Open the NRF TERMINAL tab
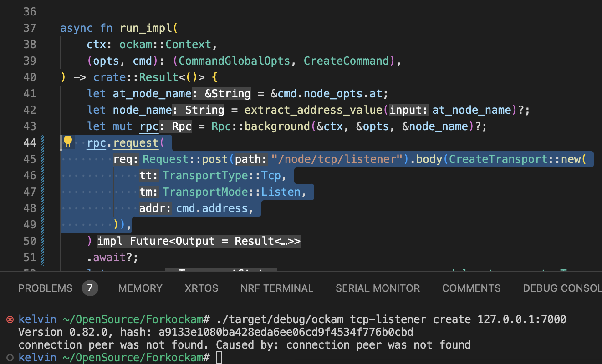Viewport: 602px width, 364px height. (x=277, y=288)
